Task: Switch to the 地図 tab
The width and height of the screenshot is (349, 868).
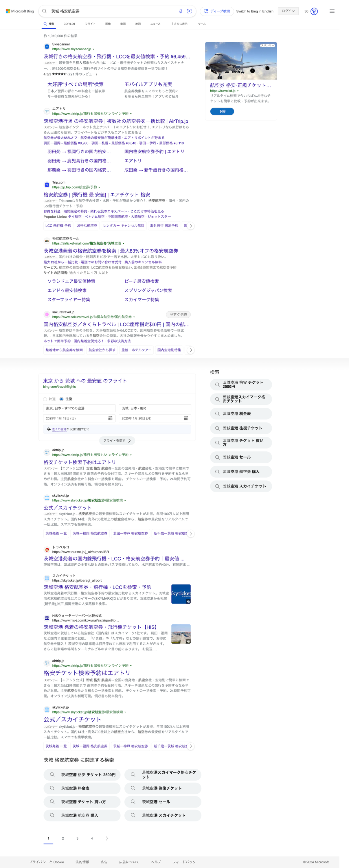Action: click(138, 24)
